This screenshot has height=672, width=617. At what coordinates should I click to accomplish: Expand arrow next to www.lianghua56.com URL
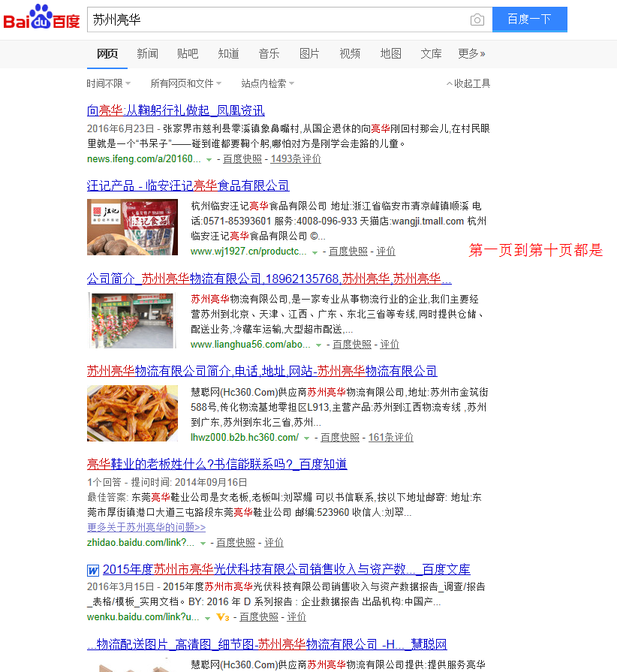[318, 345]
